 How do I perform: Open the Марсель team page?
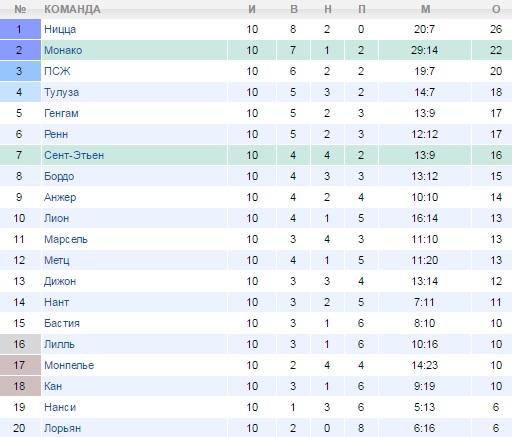click(66, 239)
